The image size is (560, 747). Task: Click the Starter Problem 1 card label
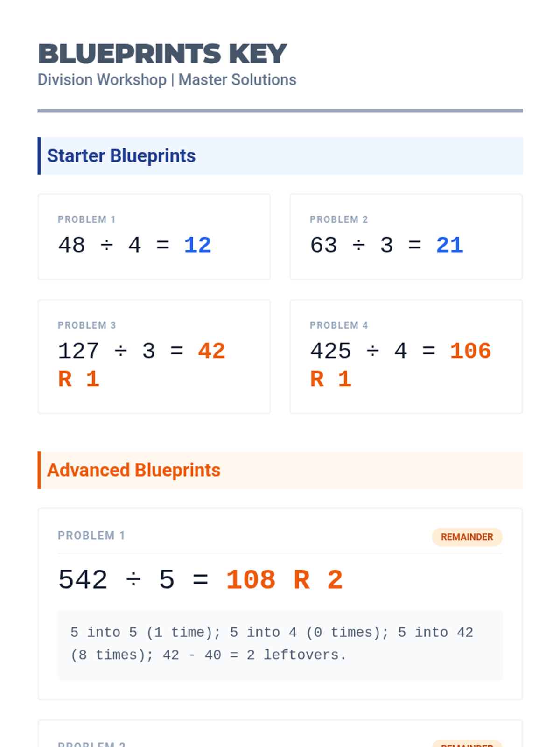click(86, 219)
